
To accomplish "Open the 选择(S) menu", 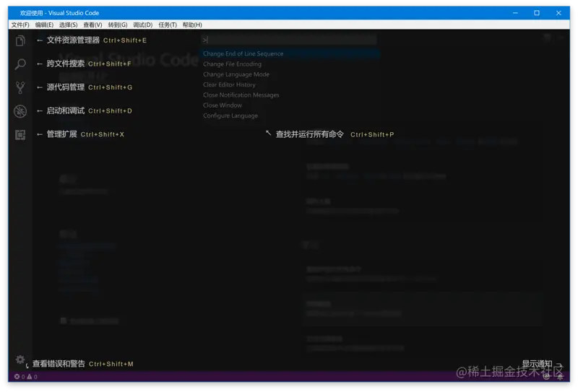I will click(68, 25).
